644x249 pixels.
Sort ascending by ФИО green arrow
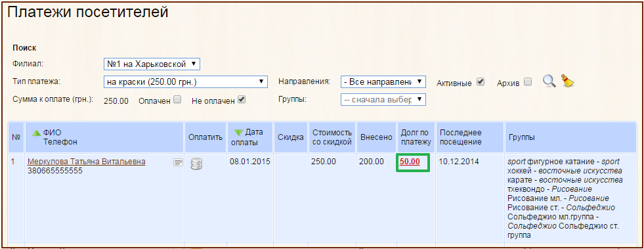click(37, 133)
